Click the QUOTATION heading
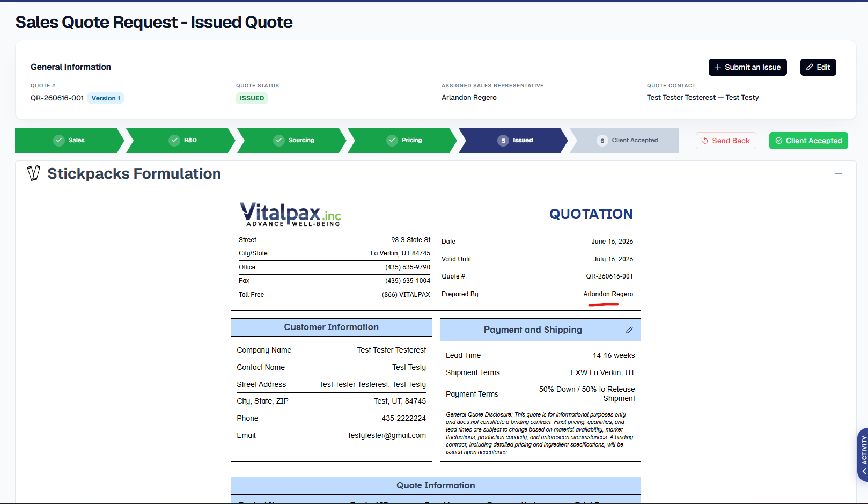Screen dimensions: 868x504 pos(591,214)
